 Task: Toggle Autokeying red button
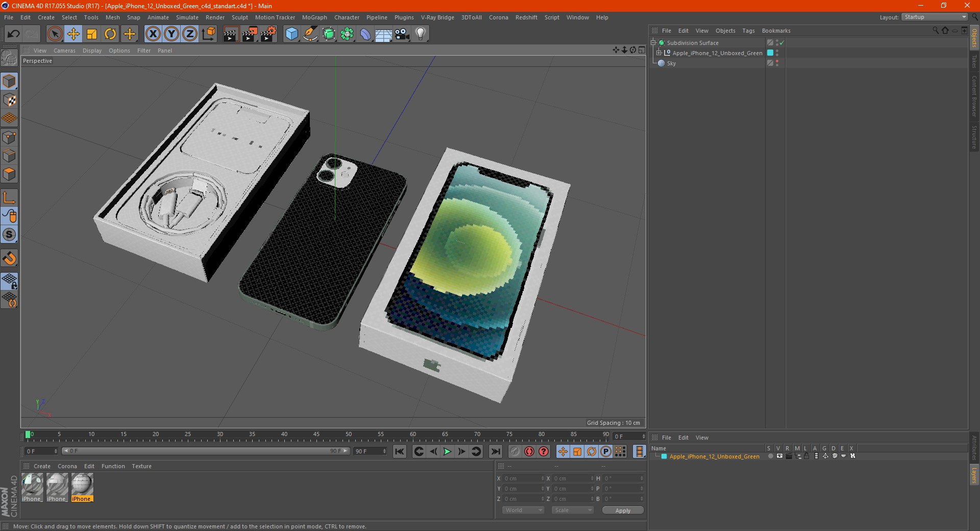(529, 451)
